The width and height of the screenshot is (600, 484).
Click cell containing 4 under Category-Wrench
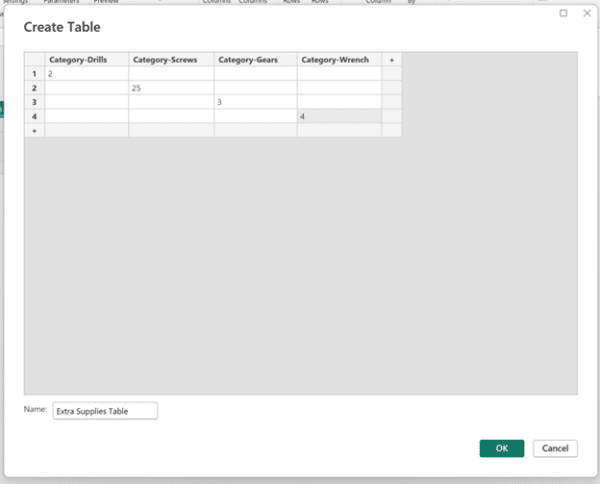coord(339,116)
